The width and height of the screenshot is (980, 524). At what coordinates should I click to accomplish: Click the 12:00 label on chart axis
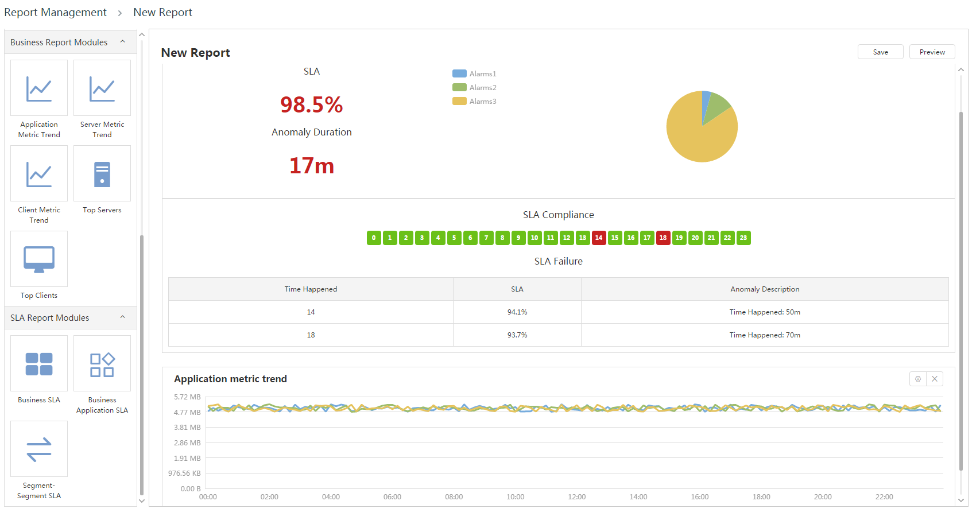tap(576, 497)
